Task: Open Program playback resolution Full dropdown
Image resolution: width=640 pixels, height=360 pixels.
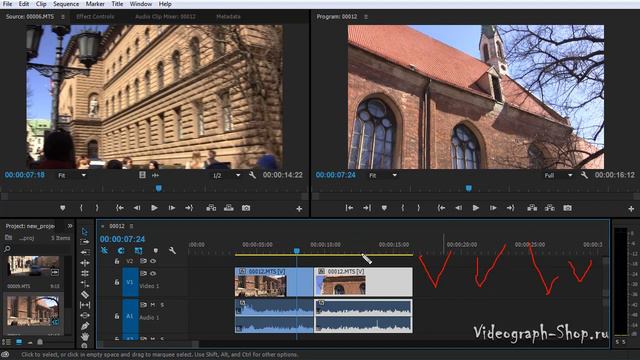Action: pos(558,176)
